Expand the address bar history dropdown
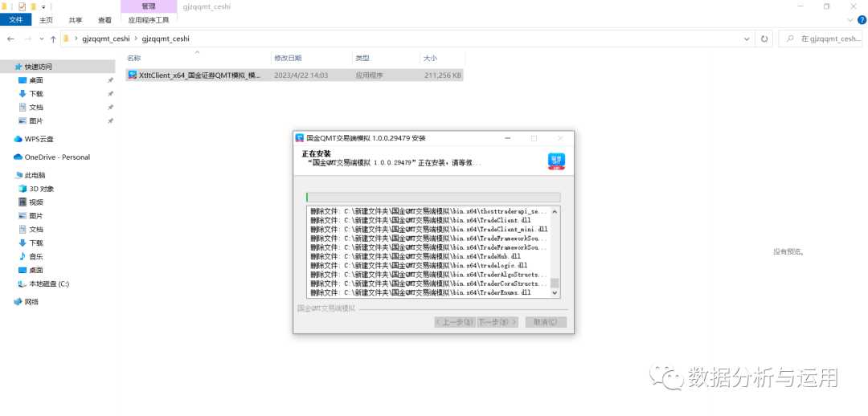 tap(747, 39)
